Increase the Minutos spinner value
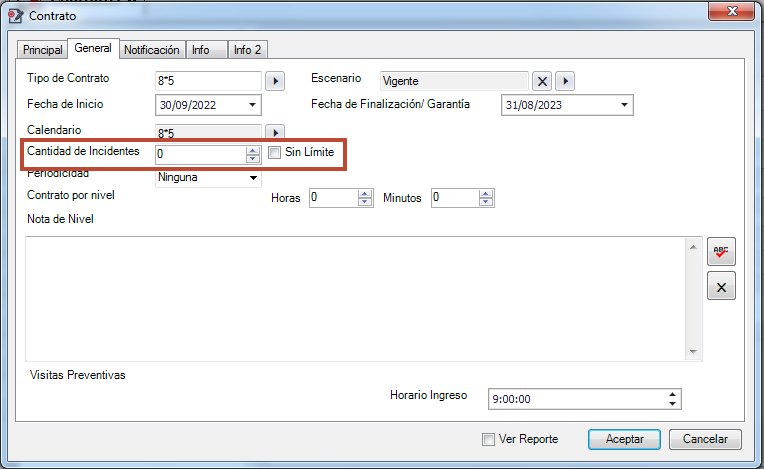The width and height of the screenshot is (764, 469). (x=485, y=194)
